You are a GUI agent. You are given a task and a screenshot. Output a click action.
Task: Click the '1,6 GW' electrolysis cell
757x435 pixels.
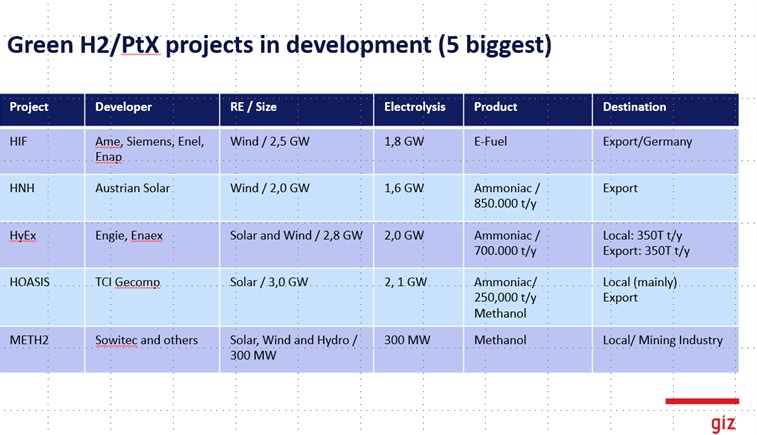(x=419, y=197)
